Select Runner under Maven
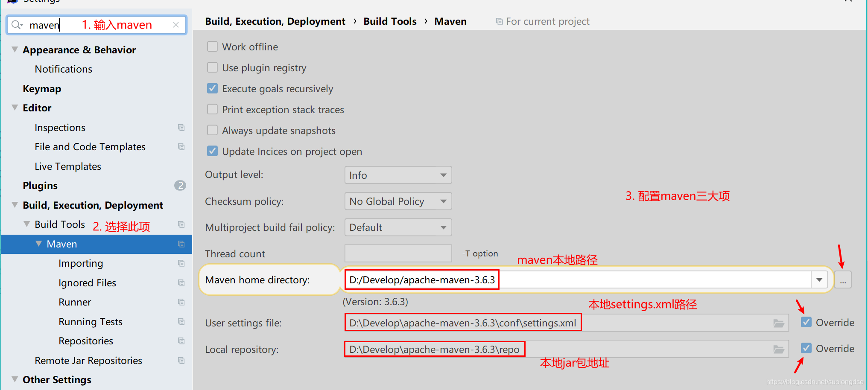Image resolution: width=868 pixels, height=390 pixels. click(x=75, y=302)
